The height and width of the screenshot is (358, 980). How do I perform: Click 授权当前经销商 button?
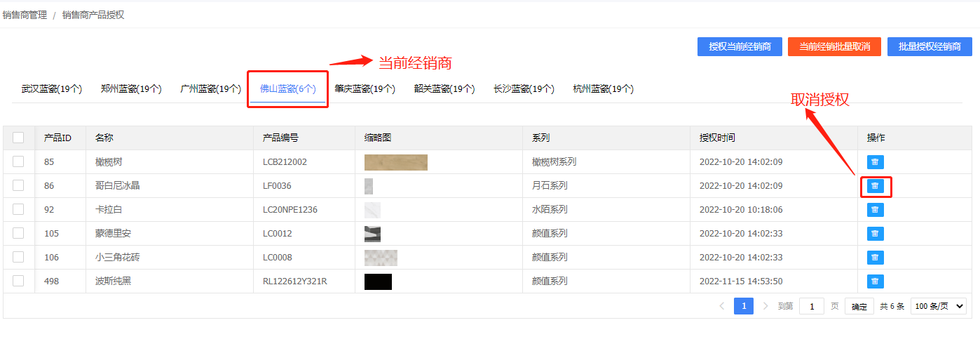(740, 46)
